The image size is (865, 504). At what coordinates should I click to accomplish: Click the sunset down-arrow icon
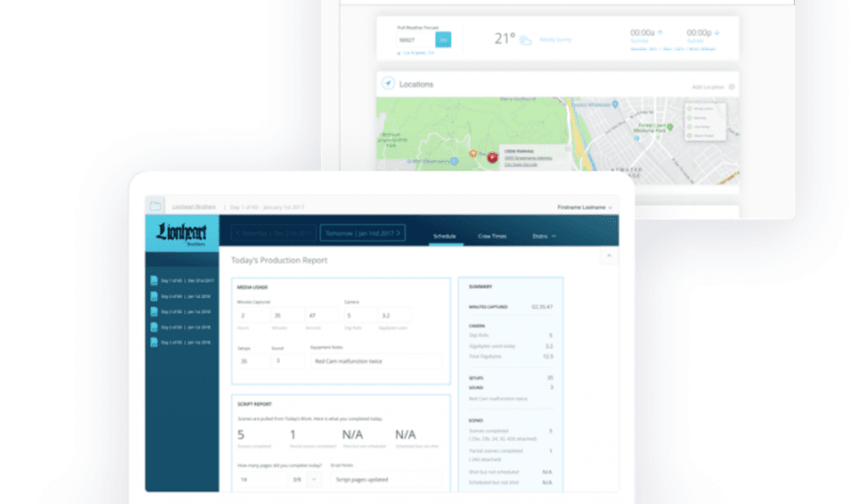[717, 33]
